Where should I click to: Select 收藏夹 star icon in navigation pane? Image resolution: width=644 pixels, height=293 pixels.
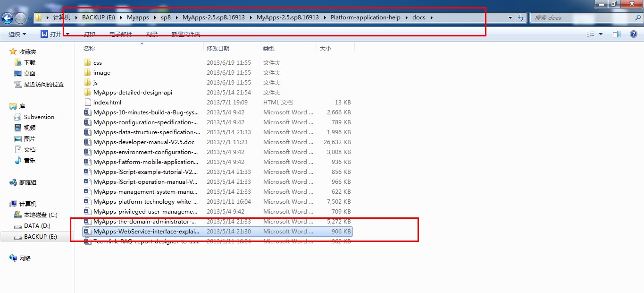point(13,52)
